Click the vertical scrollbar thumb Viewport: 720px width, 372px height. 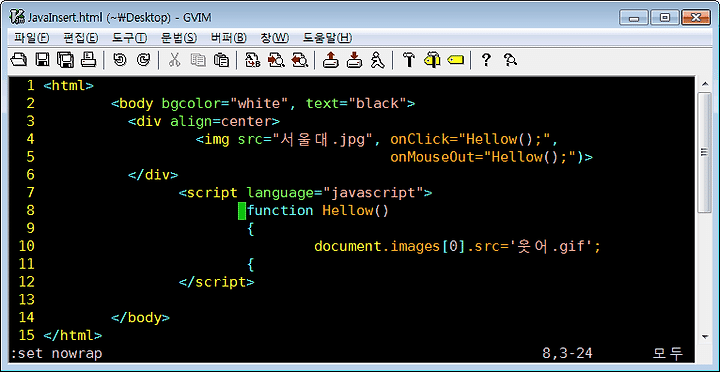[704, 152]
